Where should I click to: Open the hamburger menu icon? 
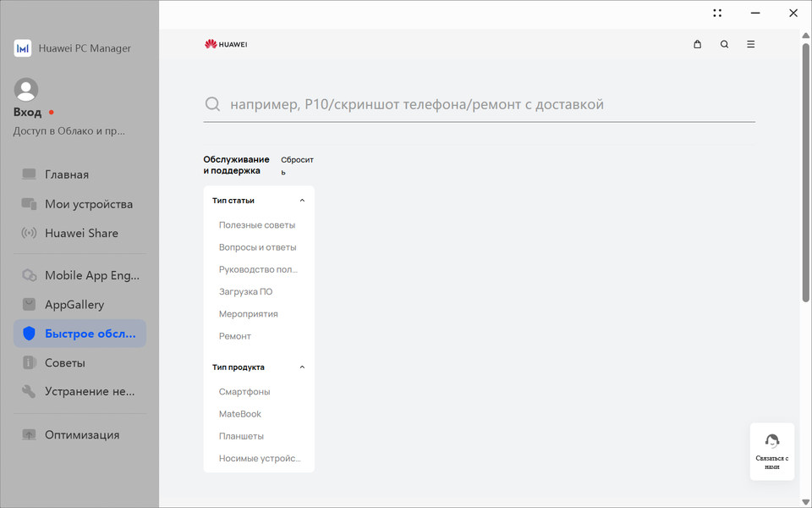pyautogui.click(x=750, y=44)
